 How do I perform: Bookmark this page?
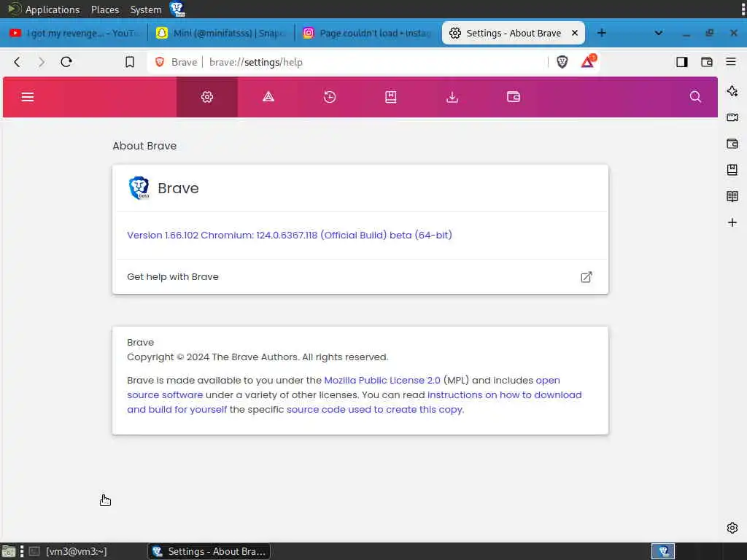click(x=130, y=62)
